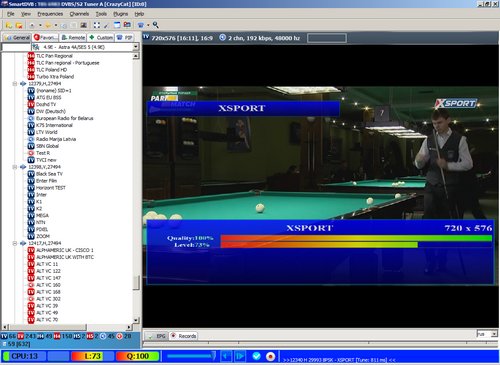
Task: Click the pencil edit toolbar icon
Action: (x=106, y=25)
